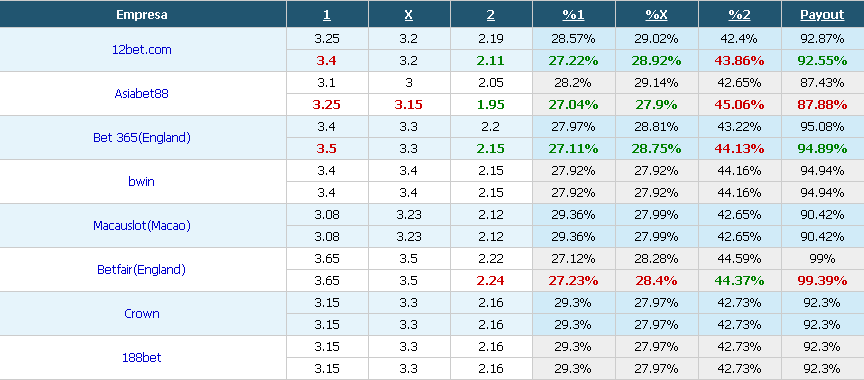The image size is (864, 380).
Task: Select Betfair's red 99.39% payout cell
Action: 822,280
